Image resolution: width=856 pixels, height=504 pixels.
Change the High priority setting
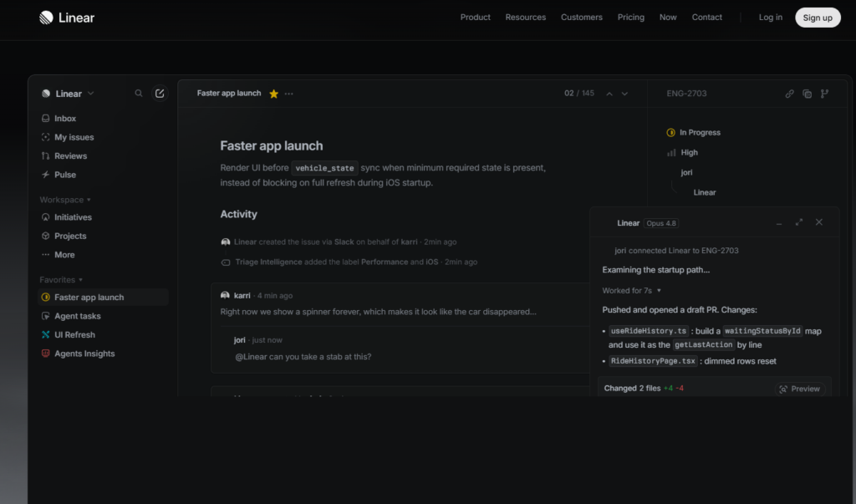point(682,153)
